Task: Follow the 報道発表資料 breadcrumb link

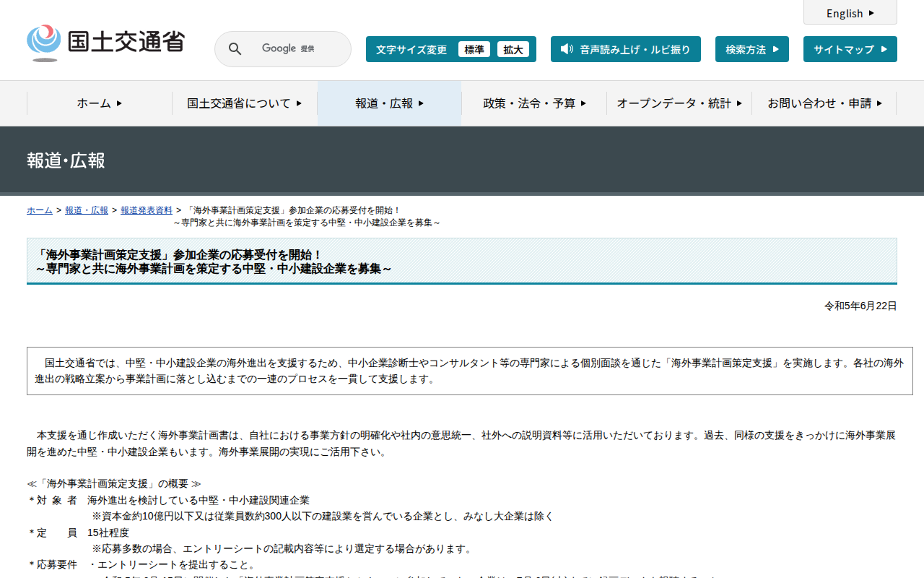Action: 147,210
